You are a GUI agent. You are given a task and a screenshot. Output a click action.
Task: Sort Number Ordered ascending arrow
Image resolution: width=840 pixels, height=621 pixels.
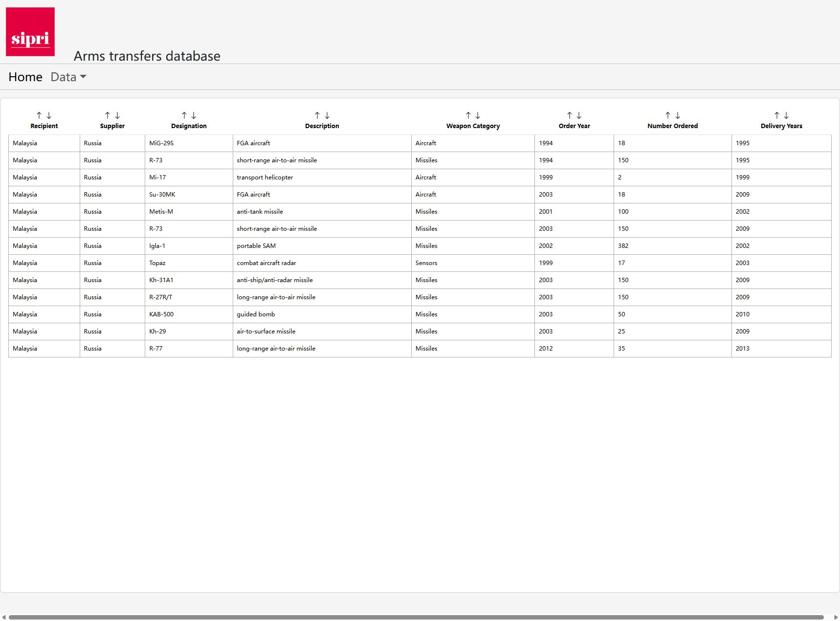tap(668, 115)
